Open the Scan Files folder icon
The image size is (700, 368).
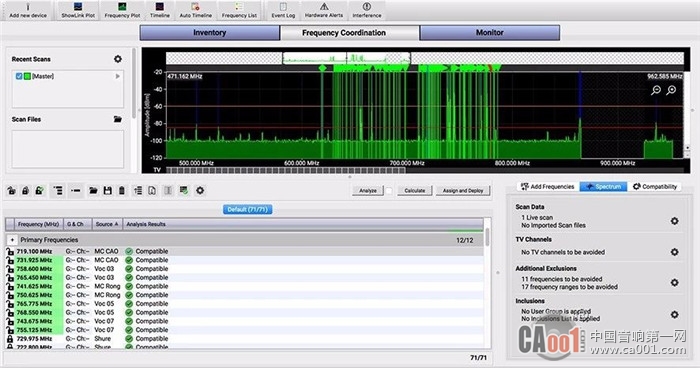[117, 119]
